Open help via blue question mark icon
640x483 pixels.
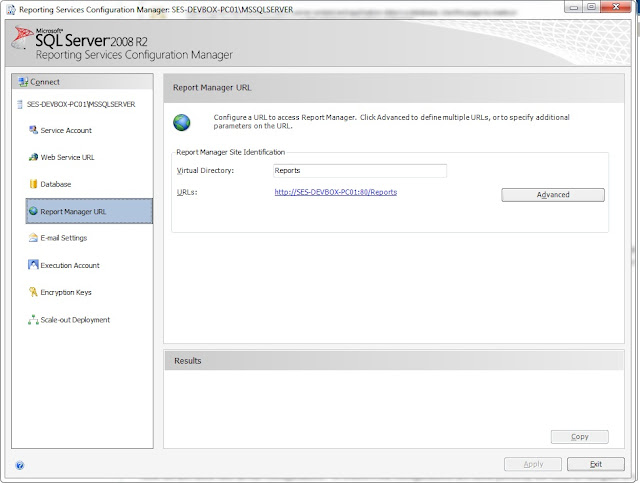click(x=20, y=465)
